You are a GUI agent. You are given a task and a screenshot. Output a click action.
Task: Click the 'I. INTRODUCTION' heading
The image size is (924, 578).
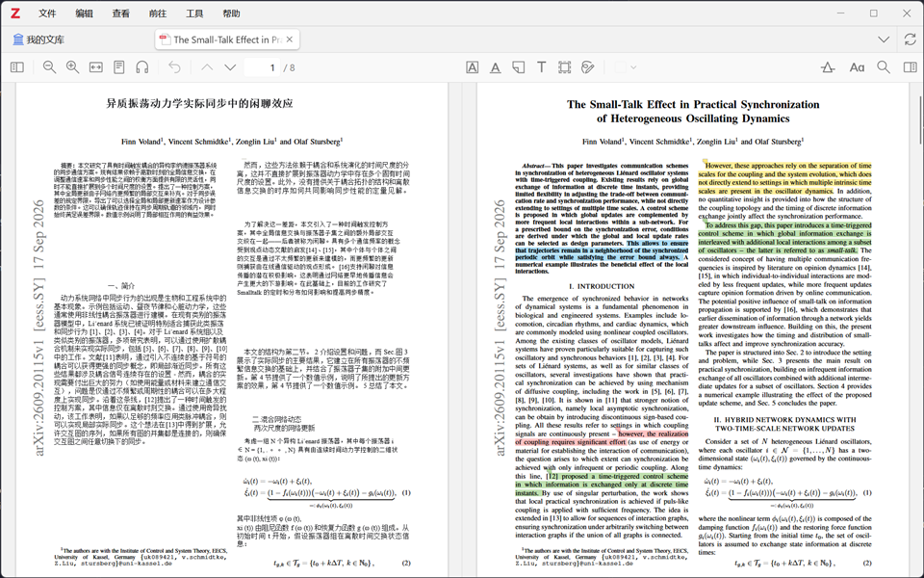[602, 286]
